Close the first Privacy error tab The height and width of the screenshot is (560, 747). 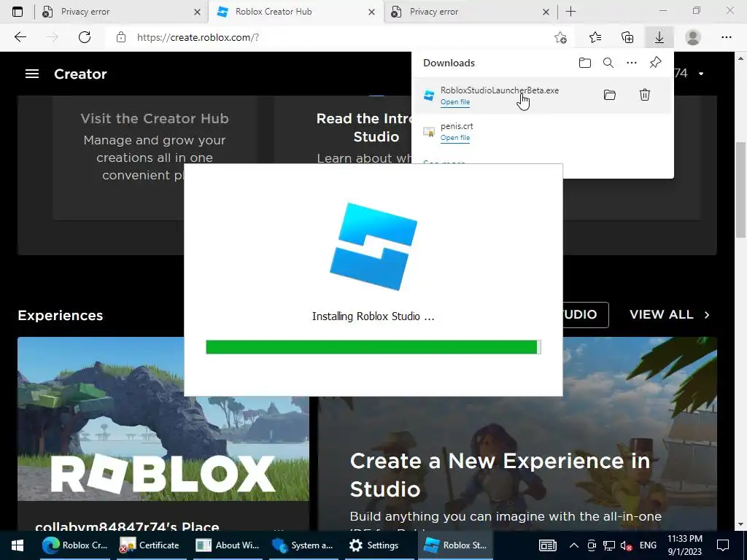coord(197,12)
